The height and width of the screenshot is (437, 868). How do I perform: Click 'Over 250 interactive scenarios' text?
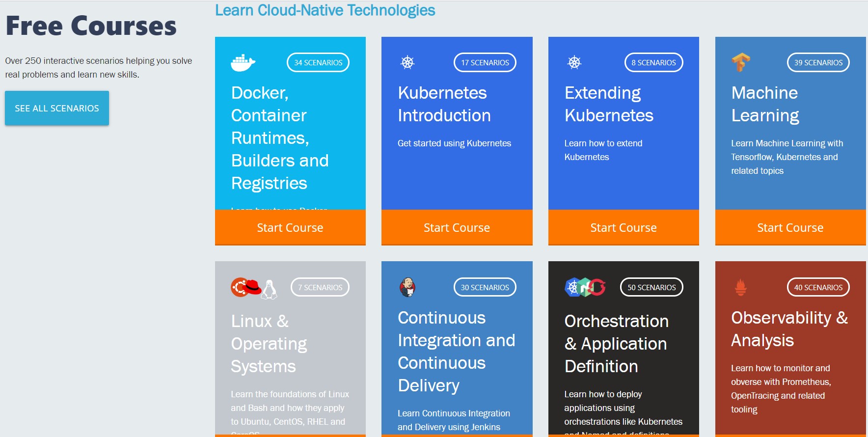click(x=98, y=68)
